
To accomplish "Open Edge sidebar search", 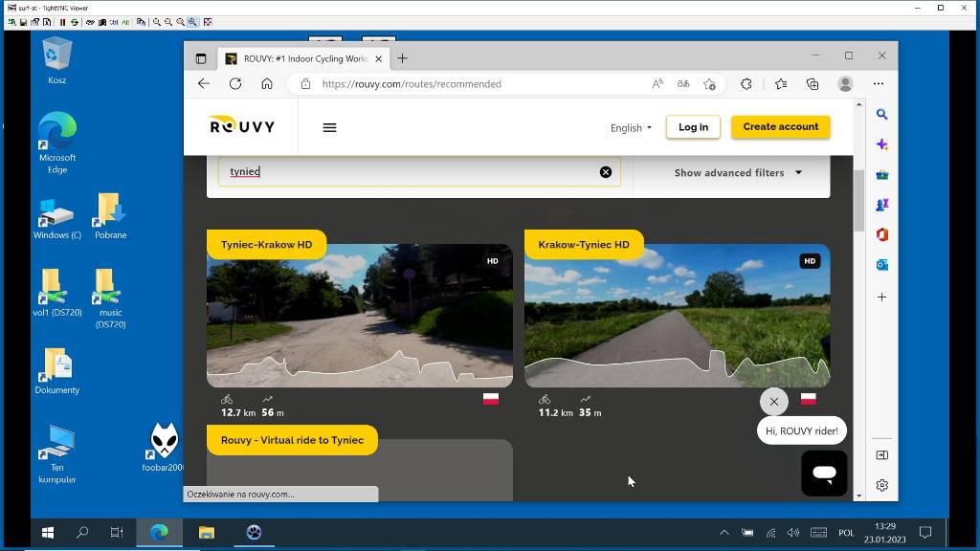I will coord(881,115).
